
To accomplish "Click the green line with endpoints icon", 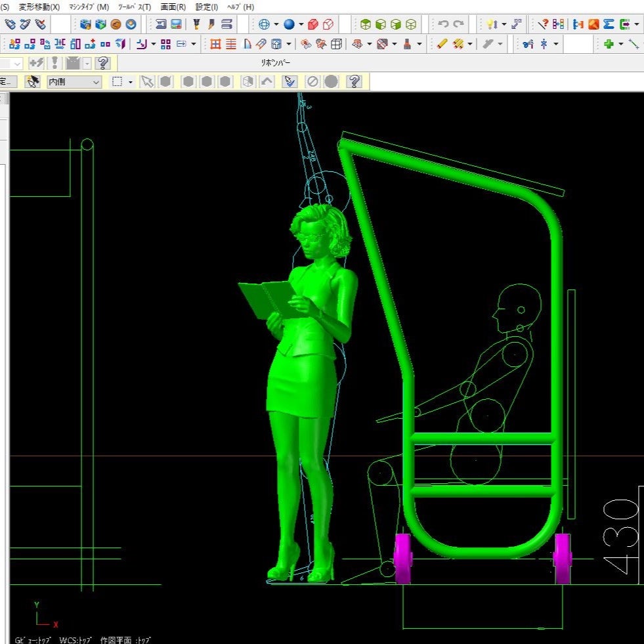I will (634, 44).
